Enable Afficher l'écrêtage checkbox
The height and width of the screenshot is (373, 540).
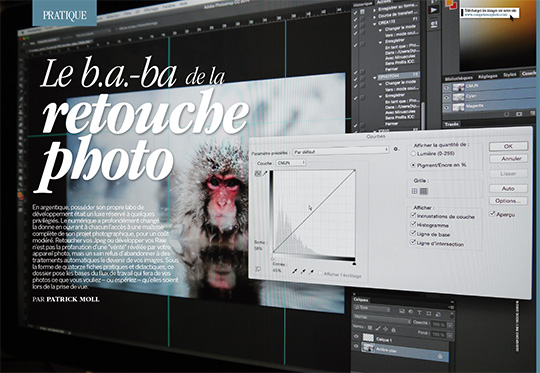[320, 273]
